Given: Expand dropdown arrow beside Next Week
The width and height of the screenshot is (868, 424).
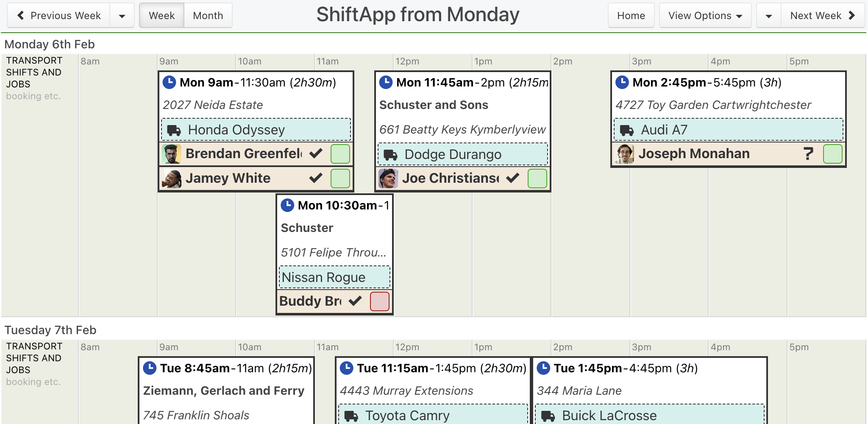Looking at the screenshot, I should (x=769, y=16).
